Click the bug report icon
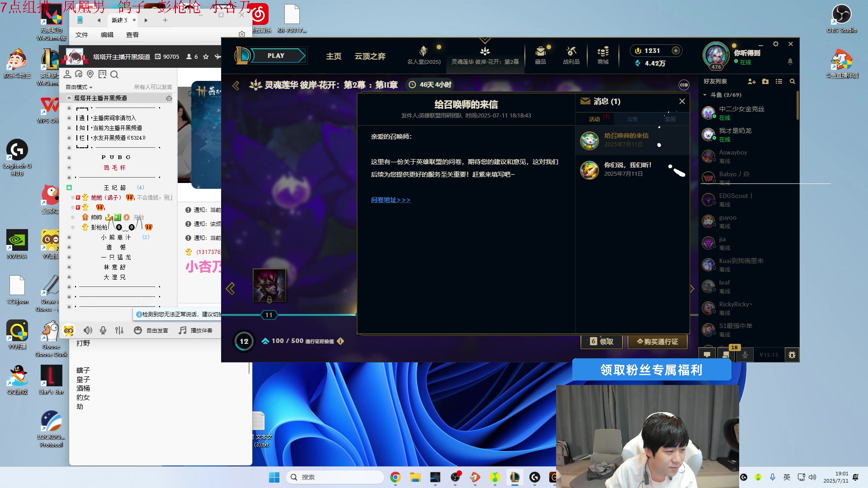The width and height of the screenshot is (868, 488). click(x=792, y=355)
